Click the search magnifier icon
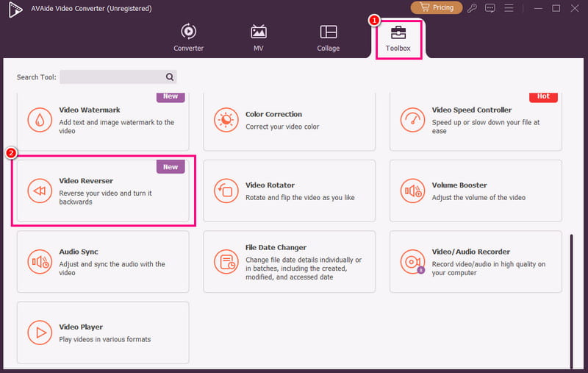This screenshot has height=373, width=588. coord(170,77)
